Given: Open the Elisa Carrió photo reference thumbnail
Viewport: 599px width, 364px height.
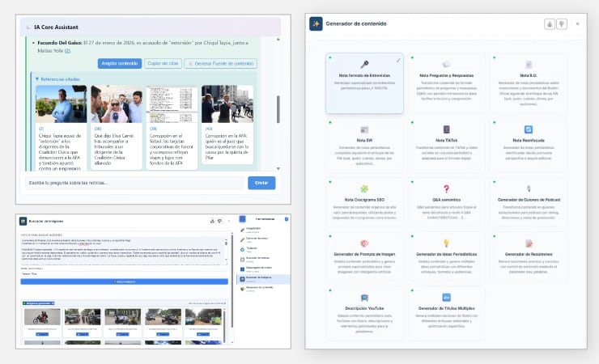Looking at the screenshot, I should pyautogui.click(x=117, y=104).
